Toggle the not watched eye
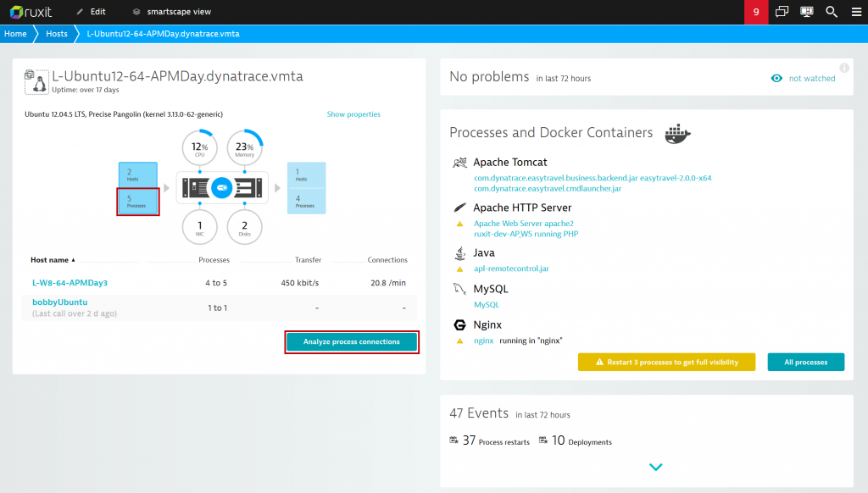 point(776,79)
